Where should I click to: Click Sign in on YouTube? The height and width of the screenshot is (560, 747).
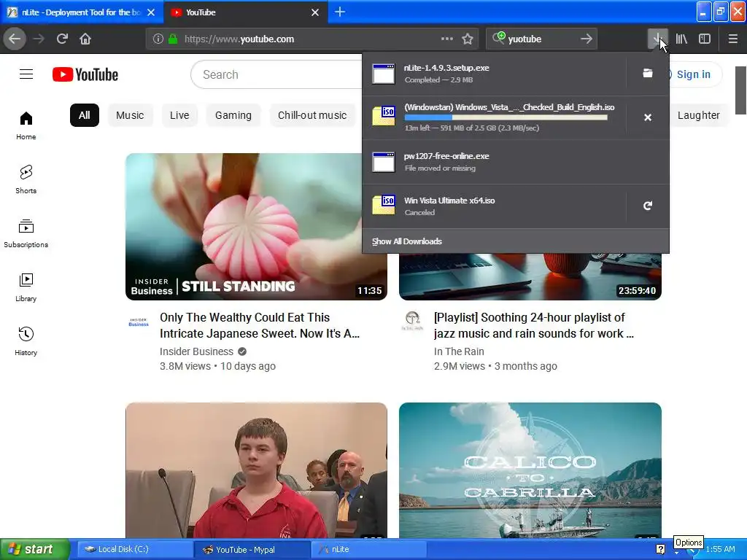pos(693,74)
